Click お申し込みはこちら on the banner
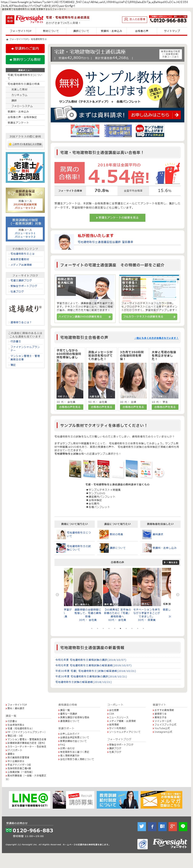This screenshot has height=868, width=193. click(155, 115)
